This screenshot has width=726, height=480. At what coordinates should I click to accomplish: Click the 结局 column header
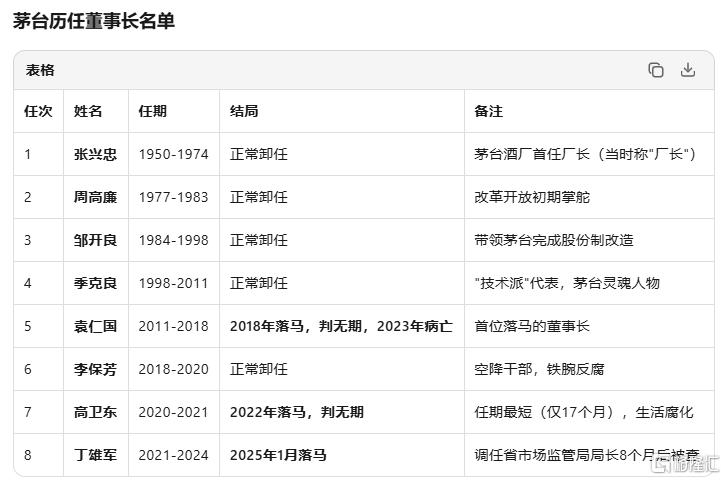(x=244, y=111)
